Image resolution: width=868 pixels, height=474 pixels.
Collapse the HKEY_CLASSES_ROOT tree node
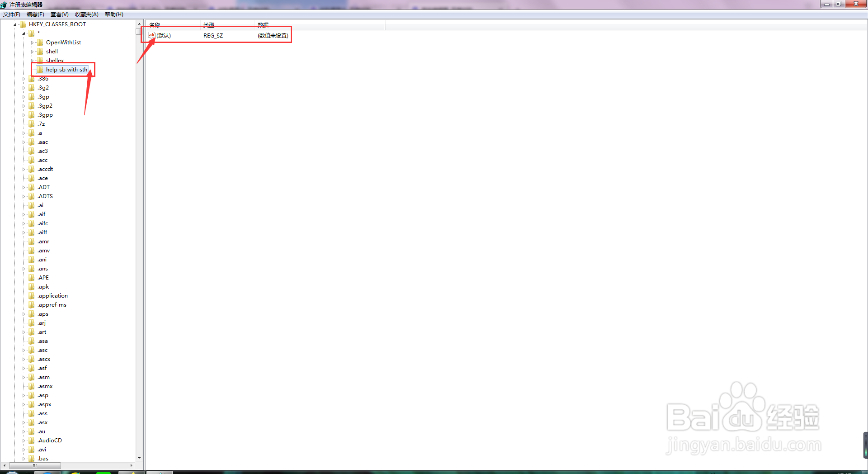pos(15,24)
